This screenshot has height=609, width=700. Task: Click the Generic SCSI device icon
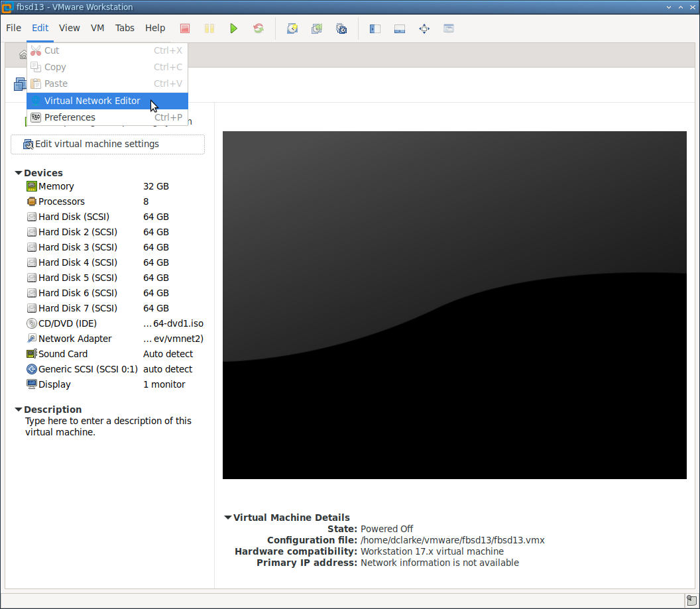pyautogui.click(x=32, y=369)
